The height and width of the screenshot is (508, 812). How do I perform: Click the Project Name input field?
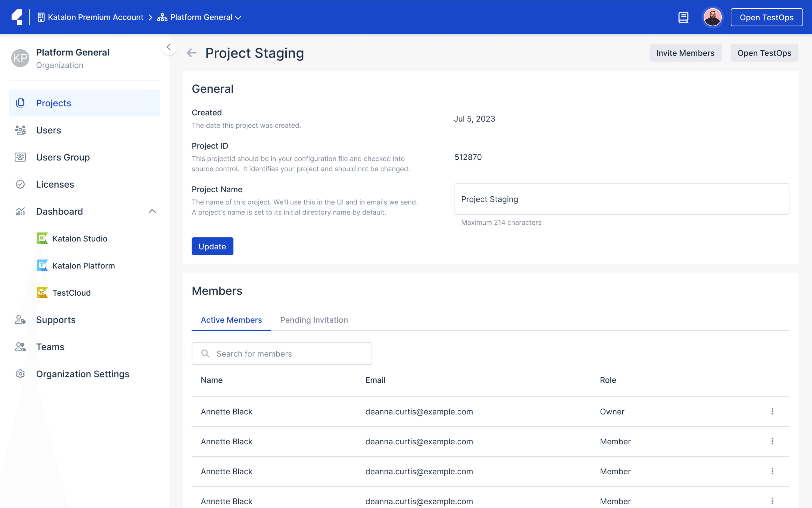tap(622, 199)
